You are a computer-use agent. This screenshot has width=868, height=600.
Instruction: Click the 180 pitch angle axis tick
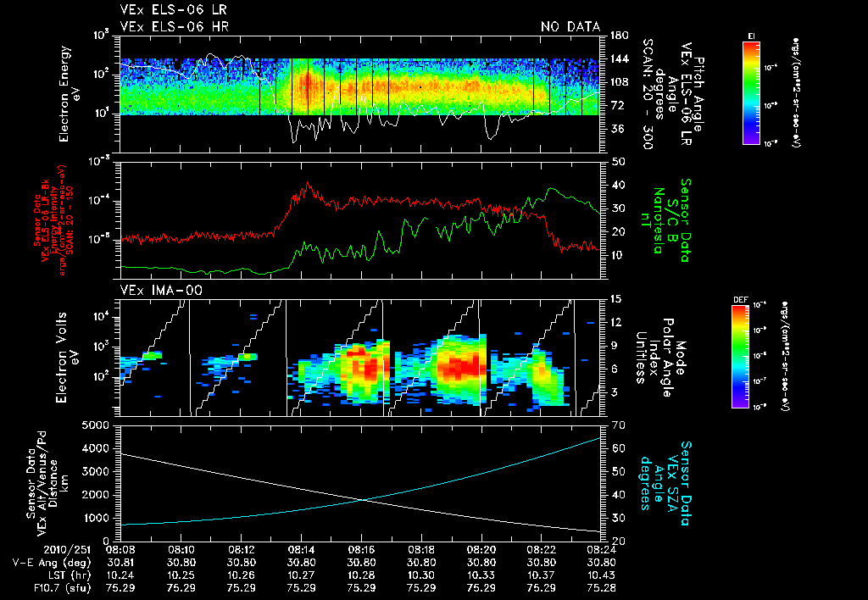(620, 36)
